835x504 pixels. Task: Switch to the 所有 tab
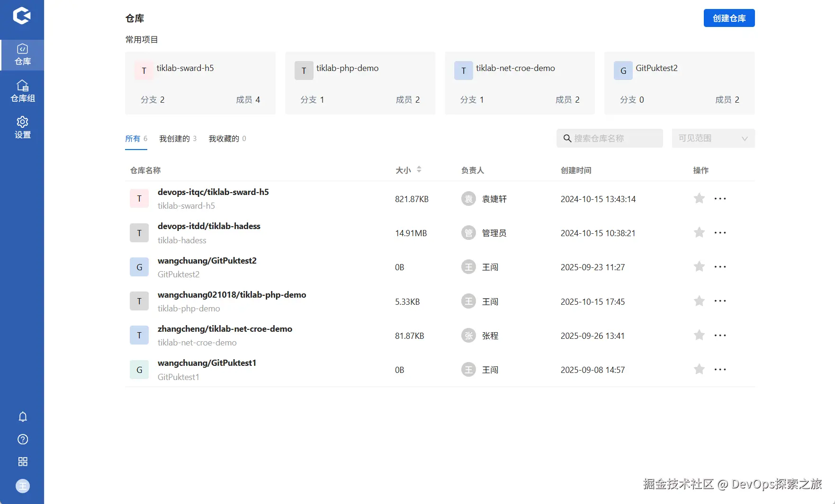(136, 139)
